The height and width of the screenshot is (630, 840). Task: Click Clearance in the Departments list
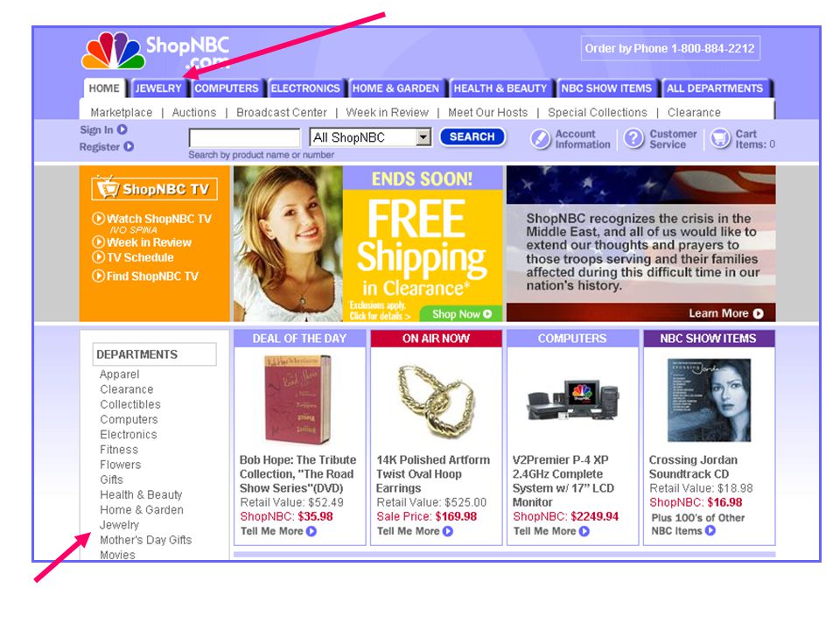(126, 389)
